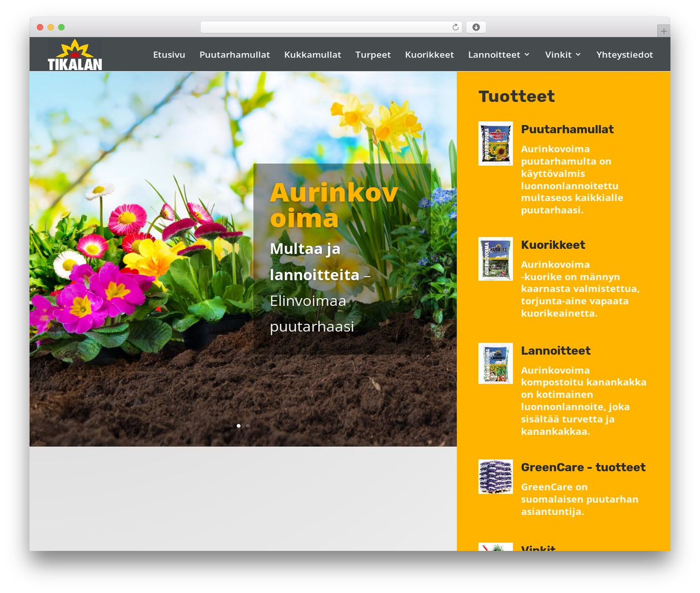This screenshot has height=593, width=700.
Task: Open the Lannoitteet product bag thumbnail
Action: click(x=495, y=363)
